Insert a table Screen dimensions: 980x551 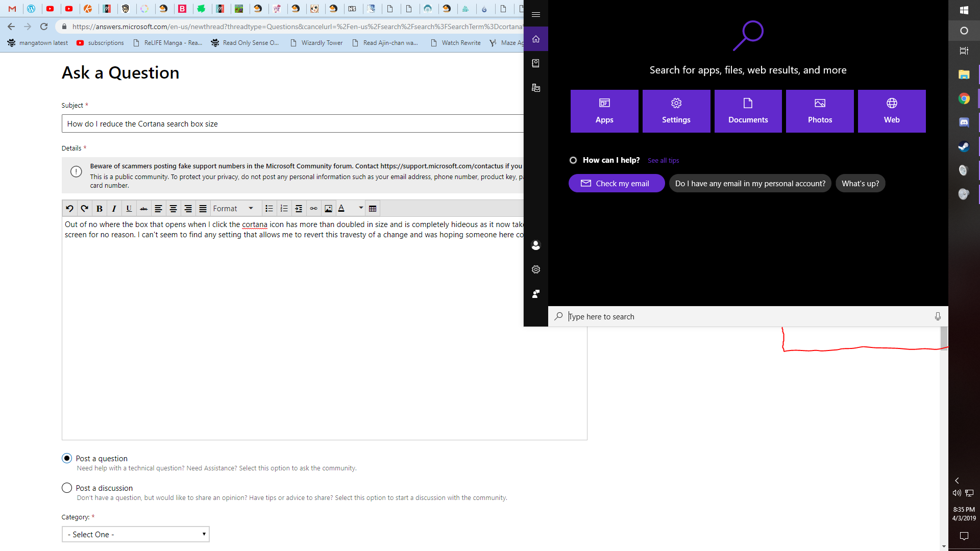click(x=373, y=208)
